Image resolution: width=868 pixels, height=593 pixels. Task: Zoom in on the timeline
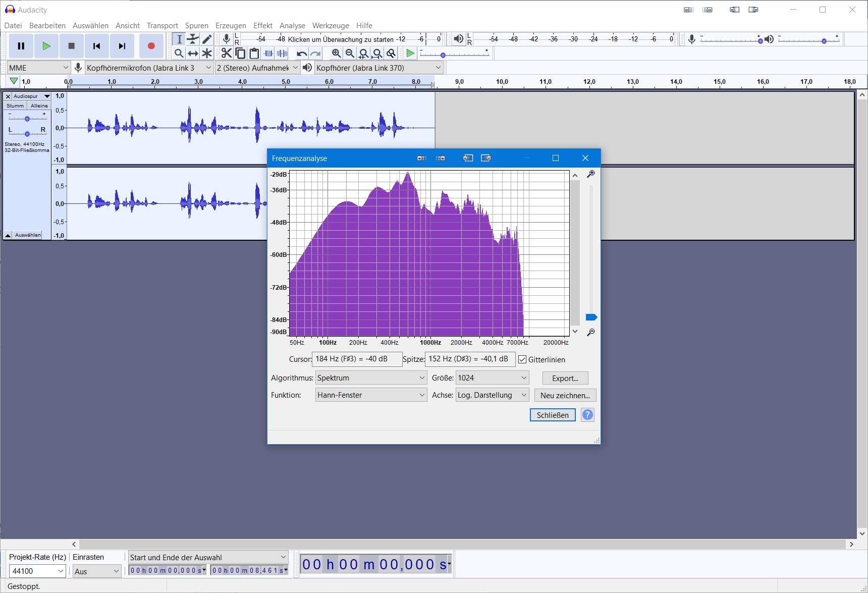tap(336, 53)
